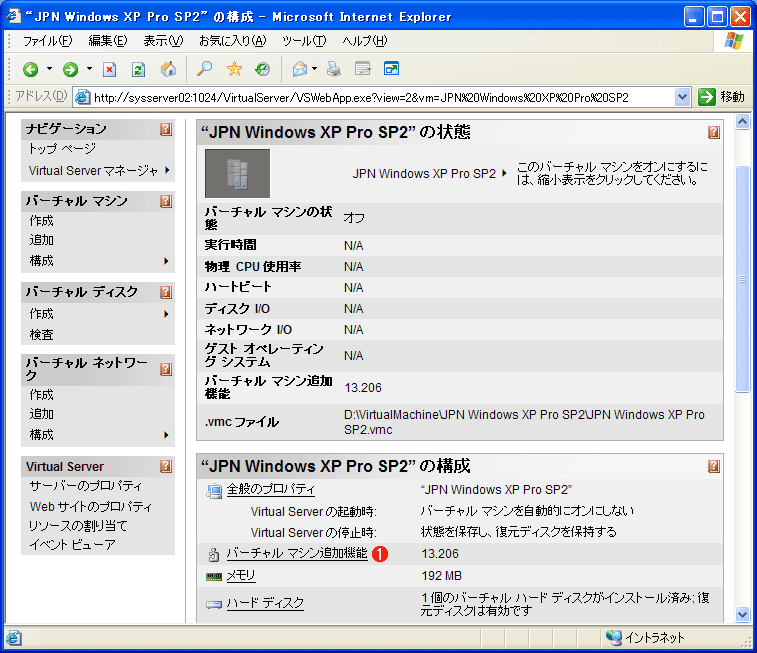The width and height of the screenshot is (757, 653).
Task: Open Web サイトのプロパティ link
Action: coord(91,507)
